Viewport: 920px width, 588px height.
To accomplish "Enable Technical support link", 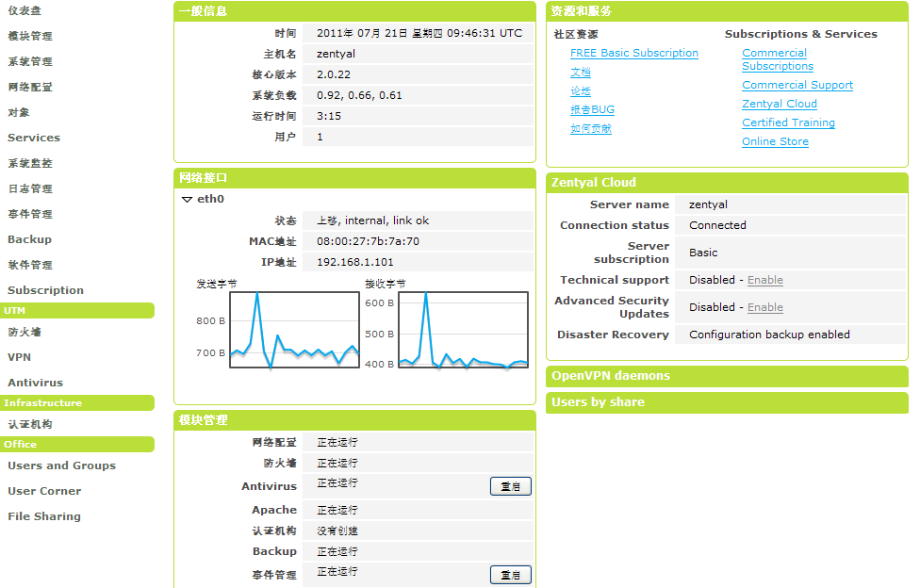I will (764, 280).
